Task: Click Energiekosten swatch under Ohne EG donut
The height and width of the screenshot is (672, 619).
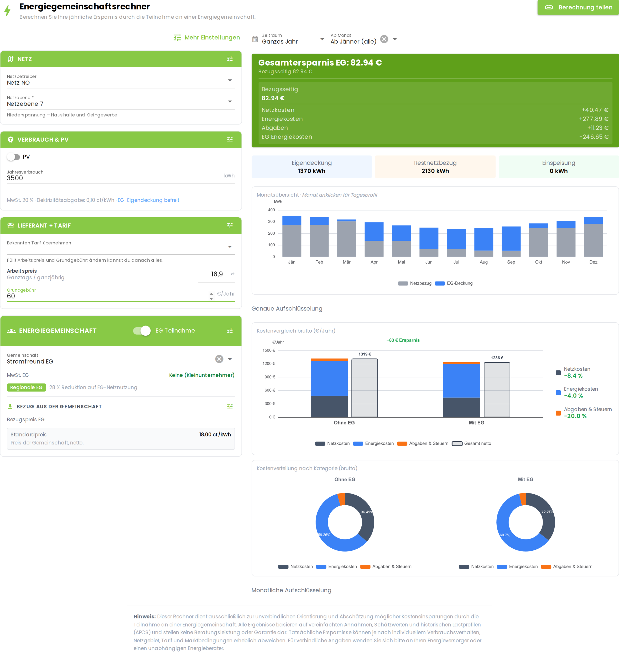Action: point(321,567)
